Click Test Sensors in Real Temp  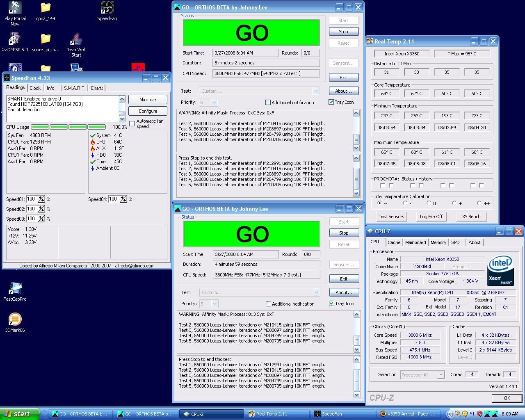pyautogui.click(x=391, y=217)
